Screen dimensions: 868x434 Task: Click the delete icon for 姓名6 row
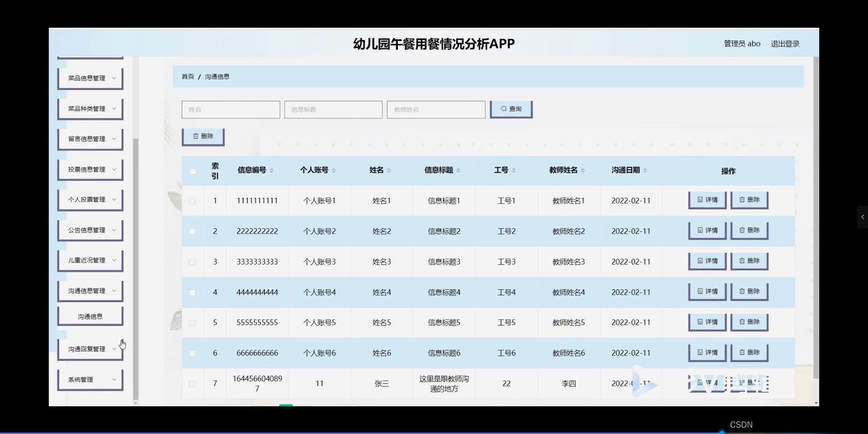(742, 353)
